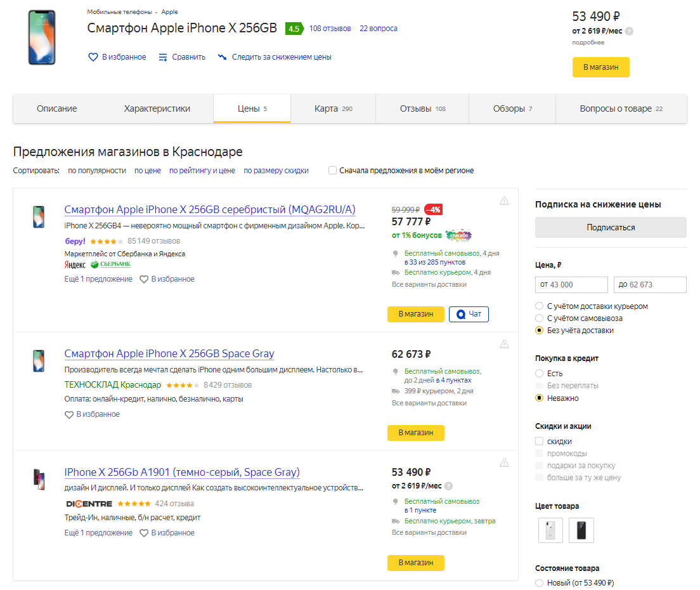Open the ТЕХНОСКЛАД Краснодар shop link
This screenshot has height=590, width=700.
(x=112, y=385)
